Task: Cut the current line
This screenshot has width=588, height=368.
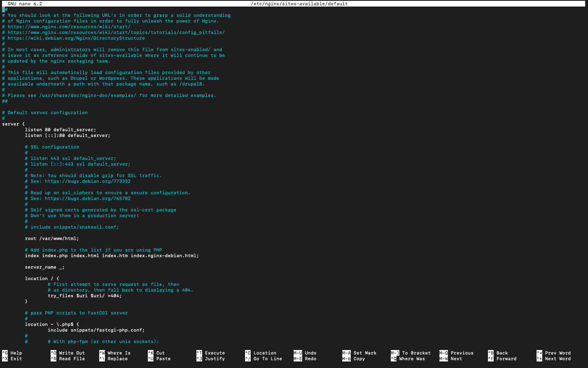Action: pyautogui.click(x=157, y=353)
